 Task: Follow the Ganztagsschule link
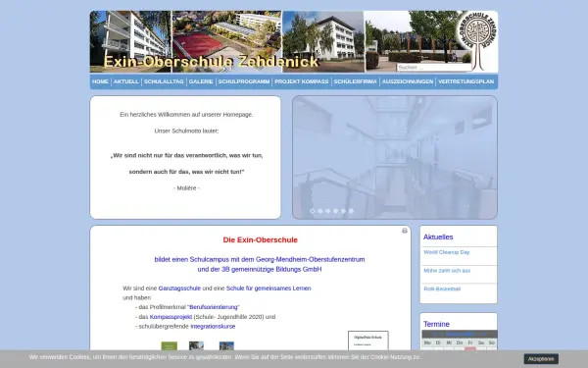pyautogui.click(x=179, y=289)
